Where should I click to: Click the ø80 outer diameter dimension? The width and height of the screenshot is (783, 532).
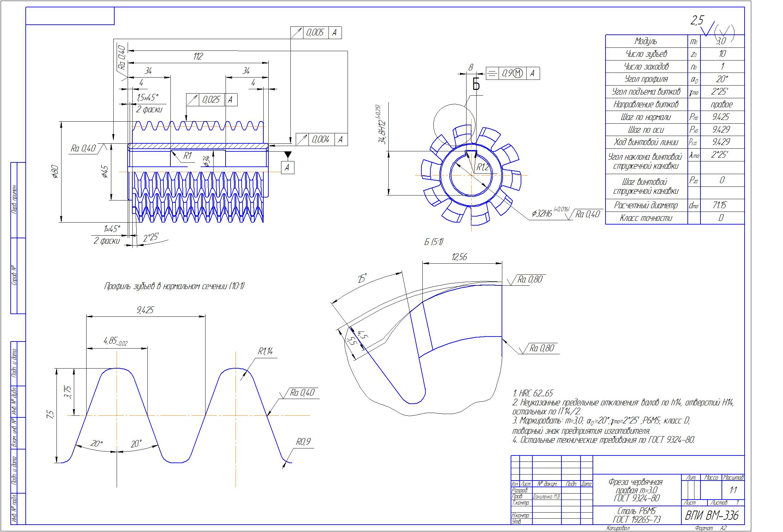tap(55, 171)
